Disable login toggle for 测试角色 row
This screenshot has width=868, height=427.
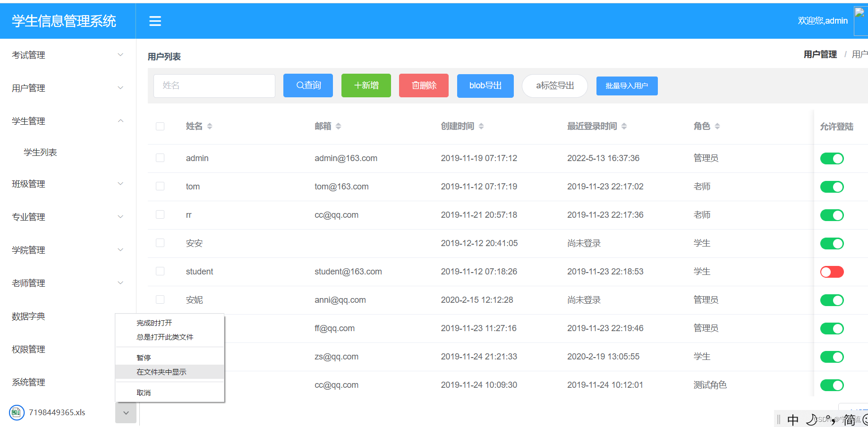(x=832, y=385)
